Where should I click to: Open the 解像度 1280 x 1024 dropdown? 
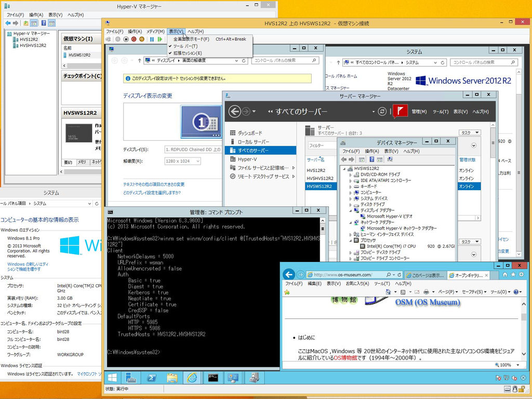pyautogui.click(x=182, y=161)
